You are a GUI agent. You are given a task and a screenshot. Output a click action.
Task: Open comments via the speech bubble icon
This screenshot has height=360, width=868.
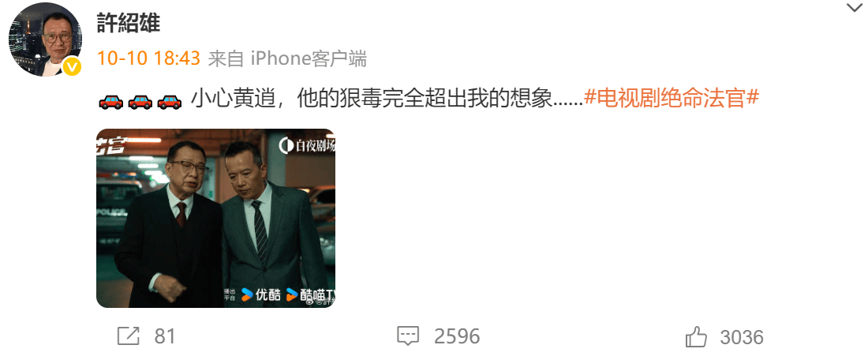point(408,336)
